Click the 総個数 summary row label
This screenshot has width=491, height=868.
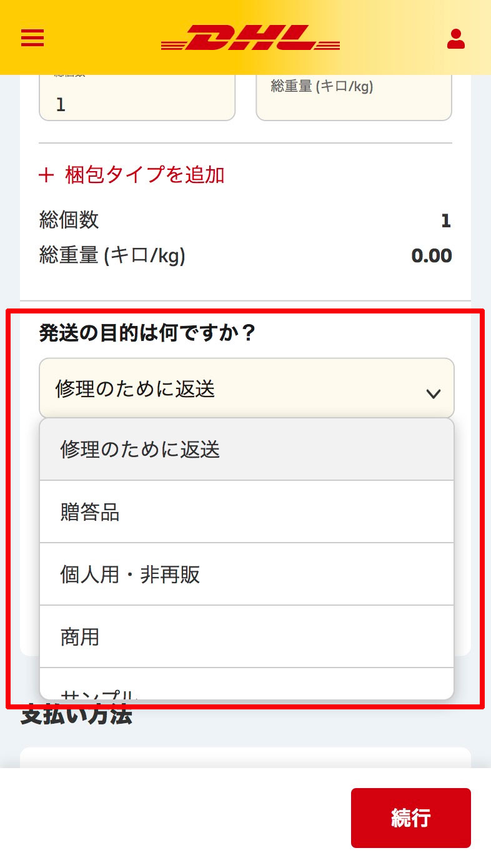coord(69,220)
